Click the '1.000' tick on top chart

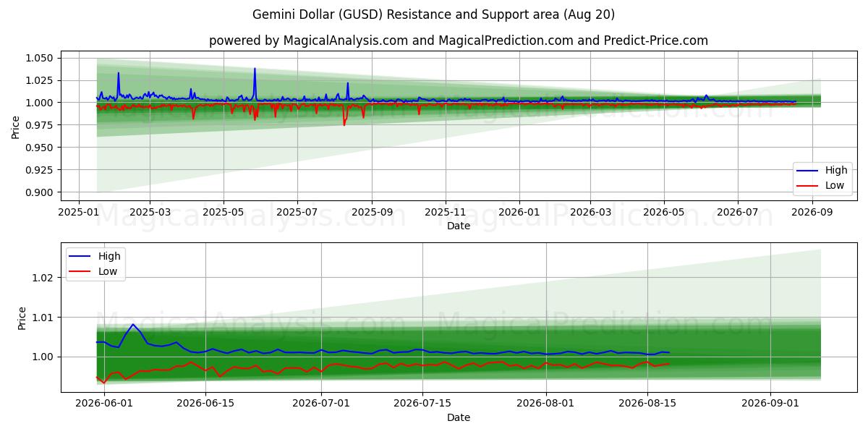coord(41,103)
